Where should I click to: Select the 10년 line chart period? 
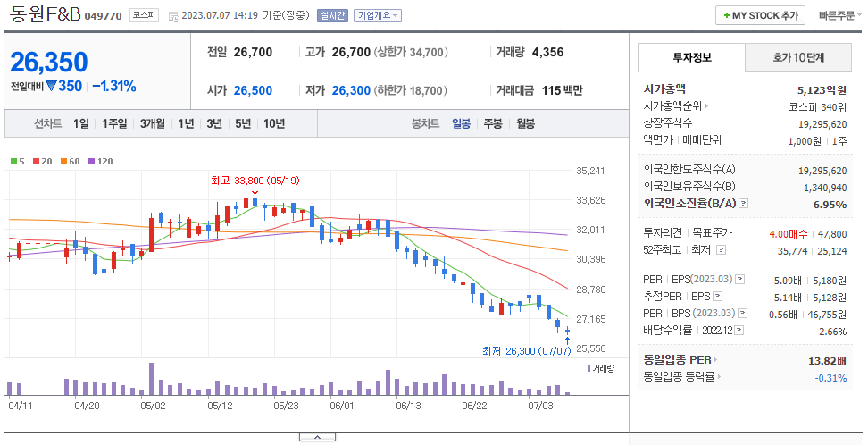(274, 123)
